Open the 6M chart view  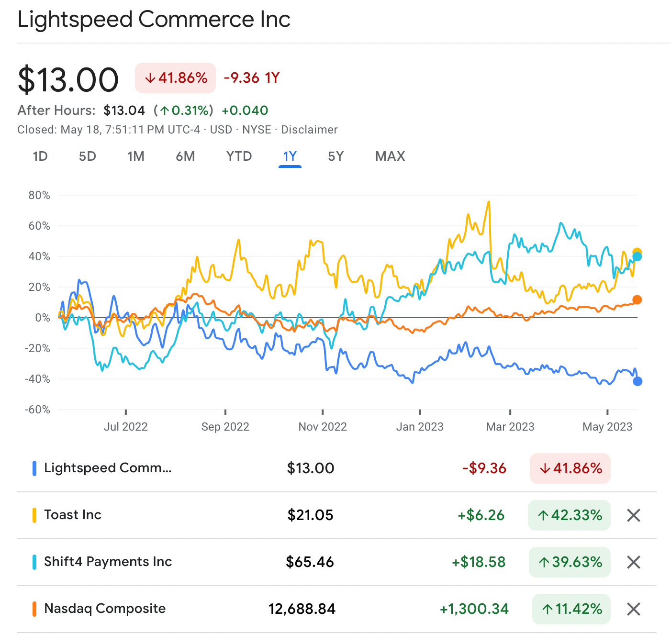tap(185, 156)
